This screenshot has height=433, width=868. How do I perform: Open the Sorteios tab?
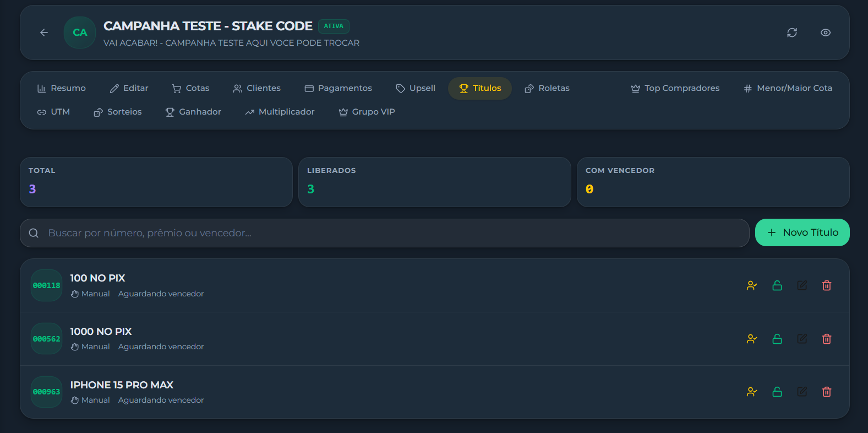pyautogui.click(x=117, y=112)
